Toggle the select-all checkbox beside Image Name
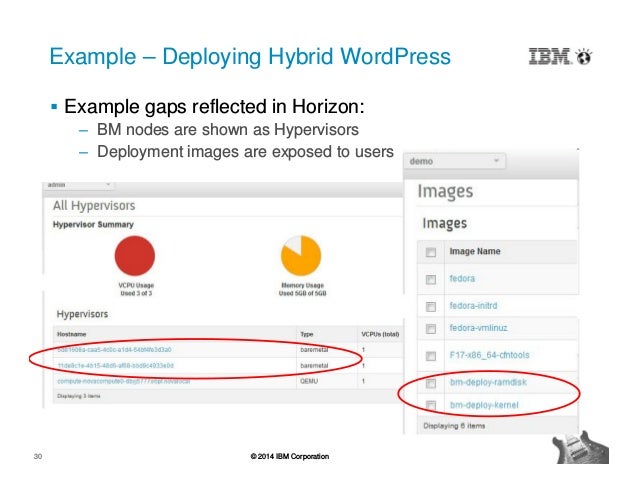Viewport: 638px width, 493px height. tap(430, 252)
